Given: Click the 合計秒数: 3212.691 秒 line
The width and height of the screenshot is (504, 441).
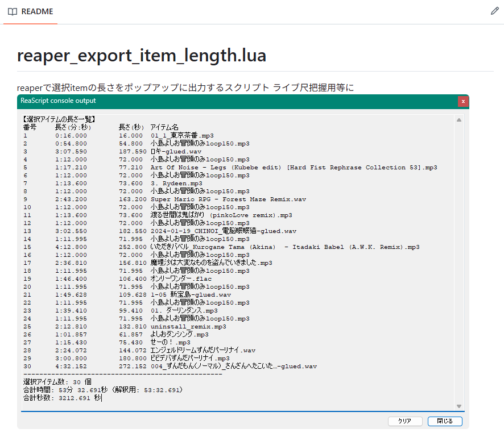Looking at the screenshot, I should [x=63, y=398].
